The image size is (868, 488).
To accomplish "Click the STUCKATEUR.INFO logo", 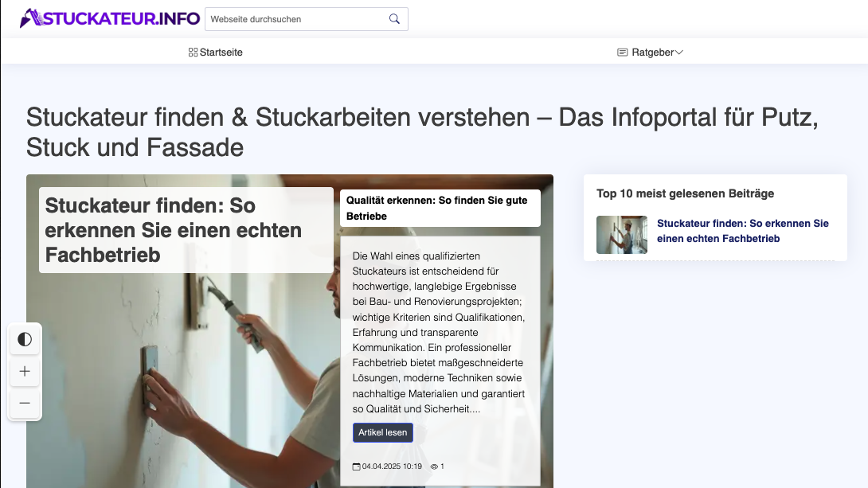I will (x=109, y=18).
